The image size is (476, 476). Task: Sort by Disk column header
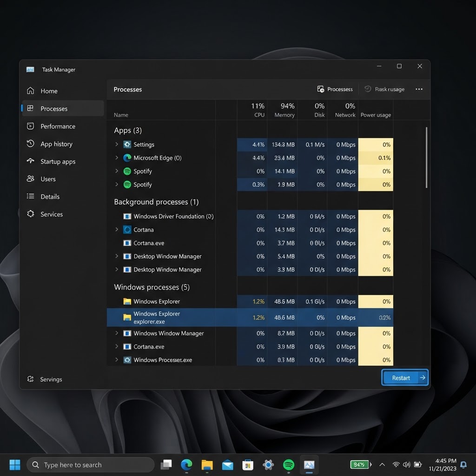[x=312, y=110]
